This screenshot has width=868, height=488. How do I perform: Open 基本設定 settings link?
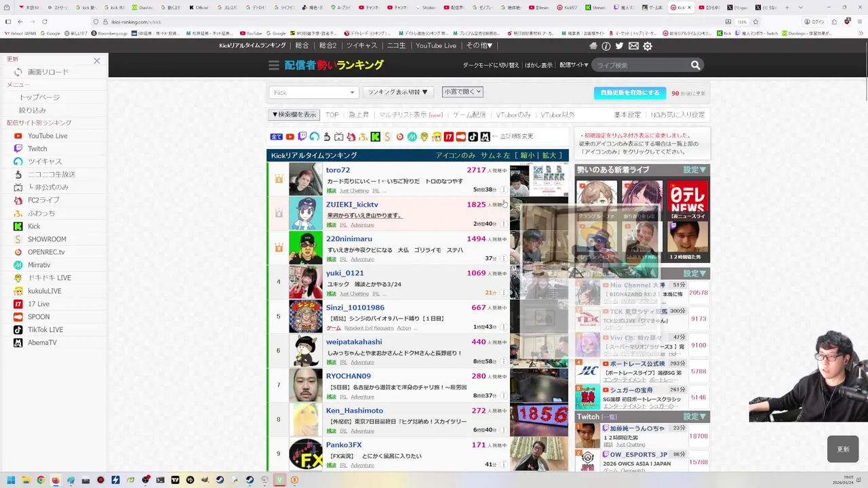coord(627,115)
